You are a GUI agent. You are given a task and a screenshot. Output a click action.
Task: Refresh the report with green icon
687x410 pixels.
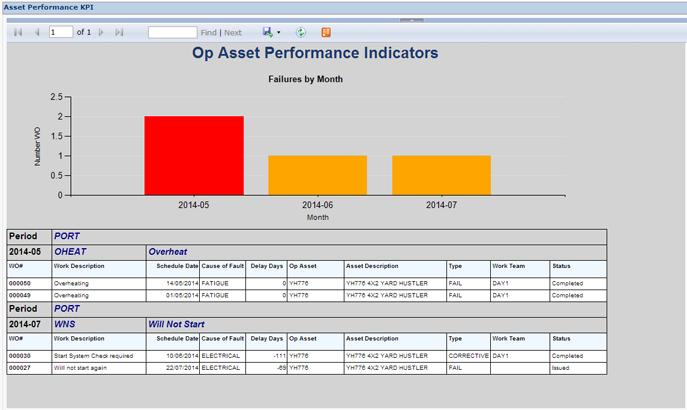tap(301, 33)
